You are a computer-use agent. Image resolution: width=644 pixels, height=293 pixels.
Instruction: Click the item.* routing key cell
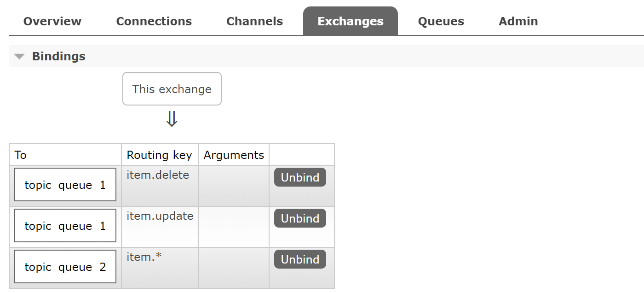click(144, 257)
